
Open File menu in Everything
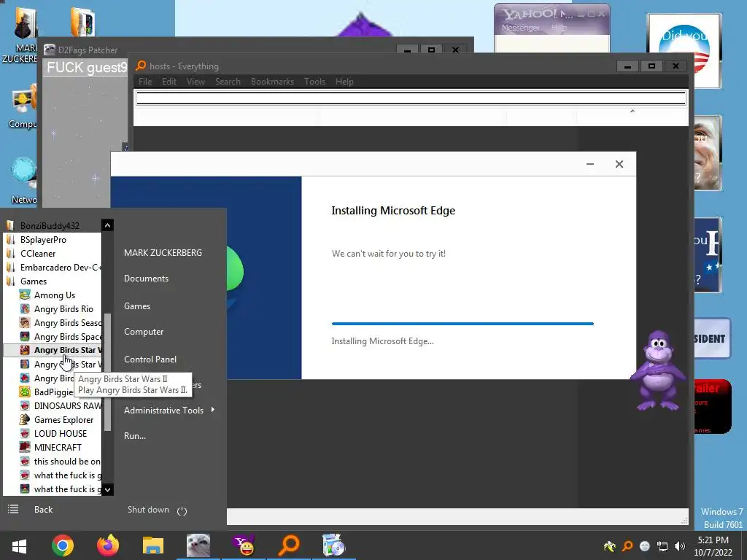point(145,82)
